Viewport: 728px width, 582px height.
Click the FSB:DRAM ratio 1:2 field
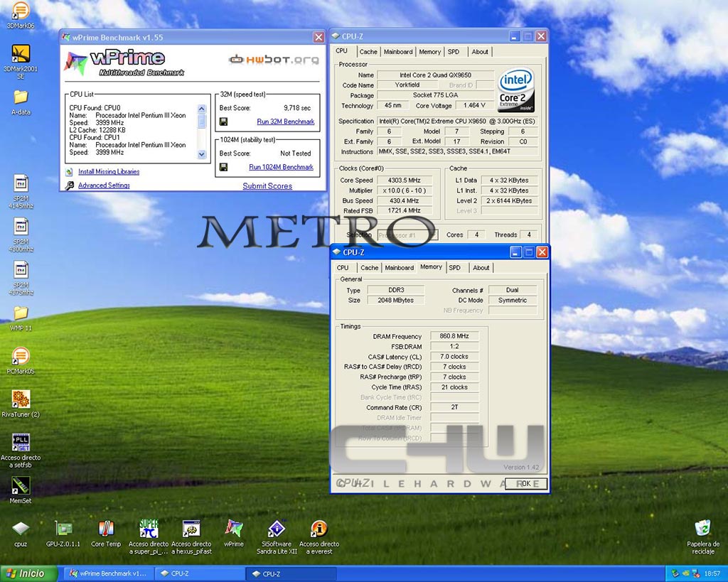click(454, 346)
